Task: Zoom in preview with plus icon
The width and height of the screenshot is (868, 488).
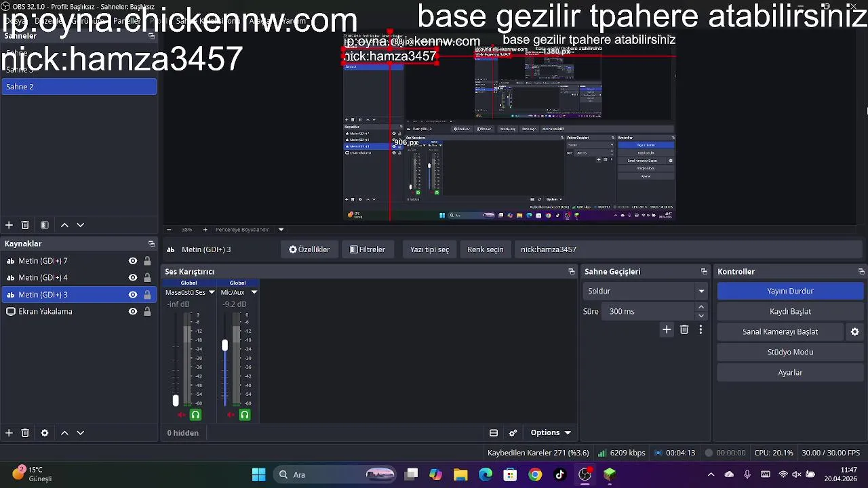Action: (205, 230)
